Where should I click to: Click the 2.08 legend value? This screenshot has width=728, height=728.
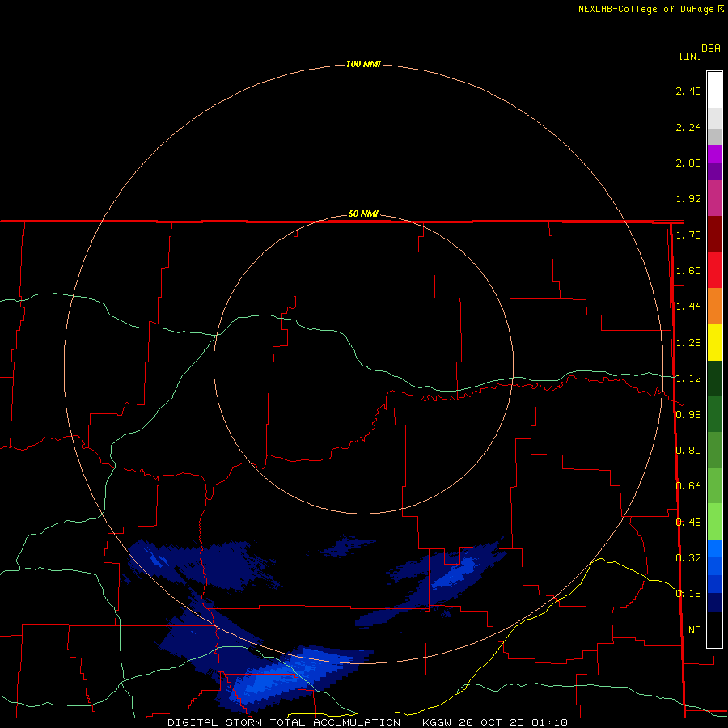[x=688, y=163]
